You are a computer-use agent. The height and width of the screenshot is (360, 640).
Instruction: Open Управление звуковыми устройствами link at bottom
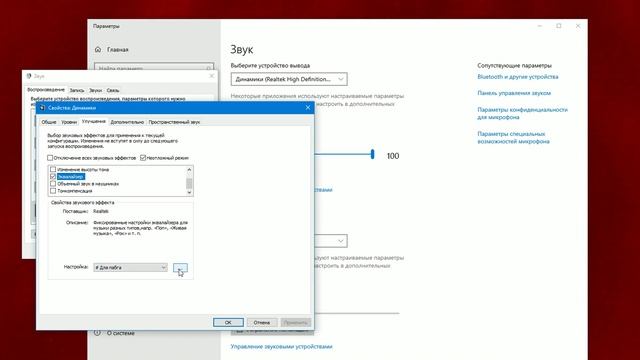coord(281,347)
